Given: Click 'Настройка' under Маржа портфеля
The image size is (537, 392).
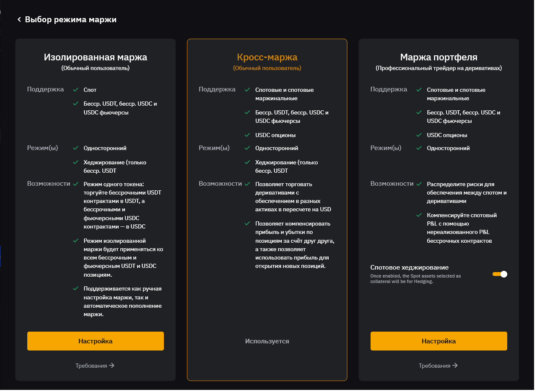Looking at the screenshot, I should point(438,341).
